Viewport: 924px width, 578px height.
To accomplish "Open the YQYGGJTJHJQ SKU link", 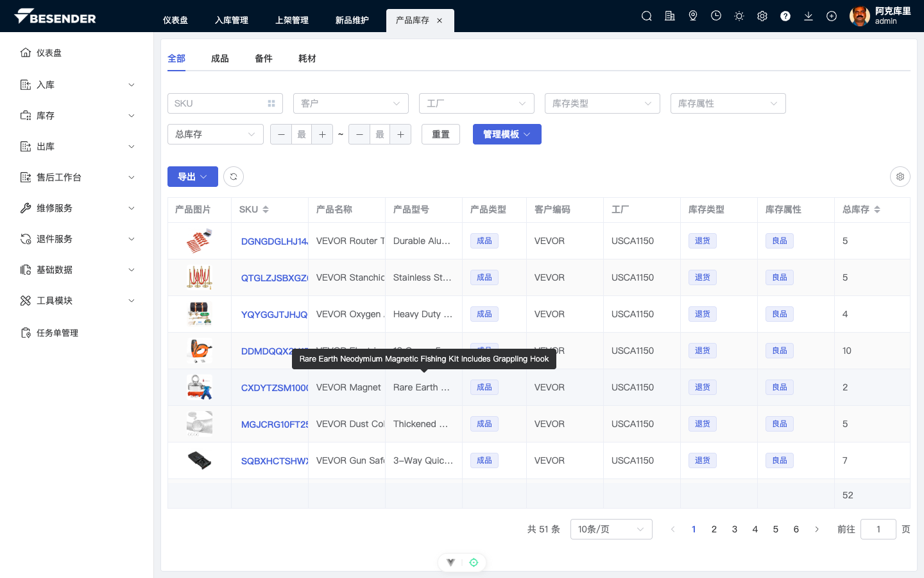I will pyautogui.click(x=275, y=315).
